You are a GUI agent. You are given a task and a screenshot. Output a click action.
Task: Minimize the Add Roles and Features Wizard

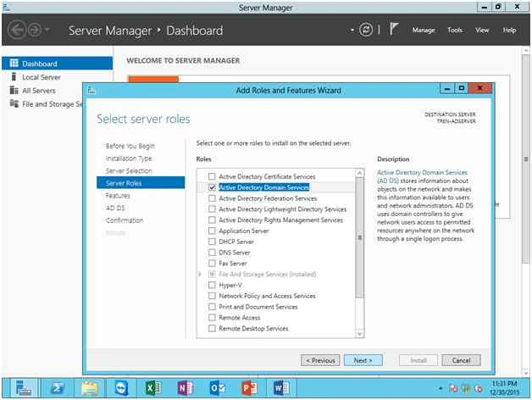pos(446,89)
